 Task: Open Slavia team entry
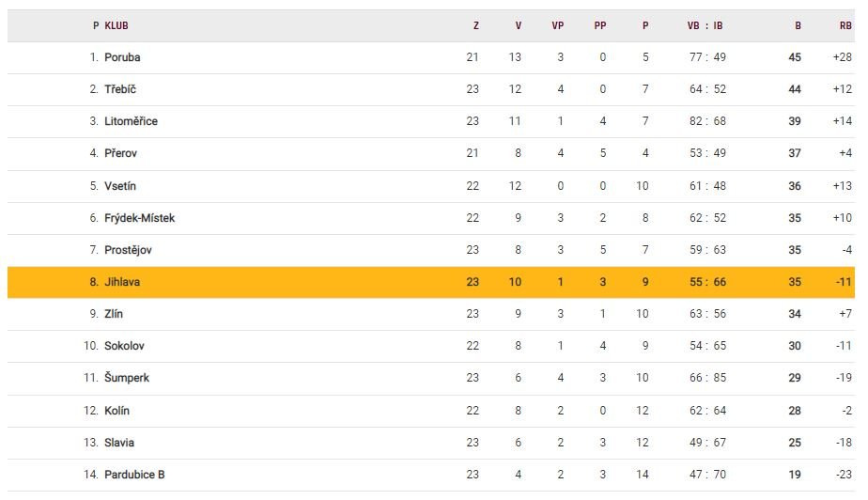[x=120, y=443]
